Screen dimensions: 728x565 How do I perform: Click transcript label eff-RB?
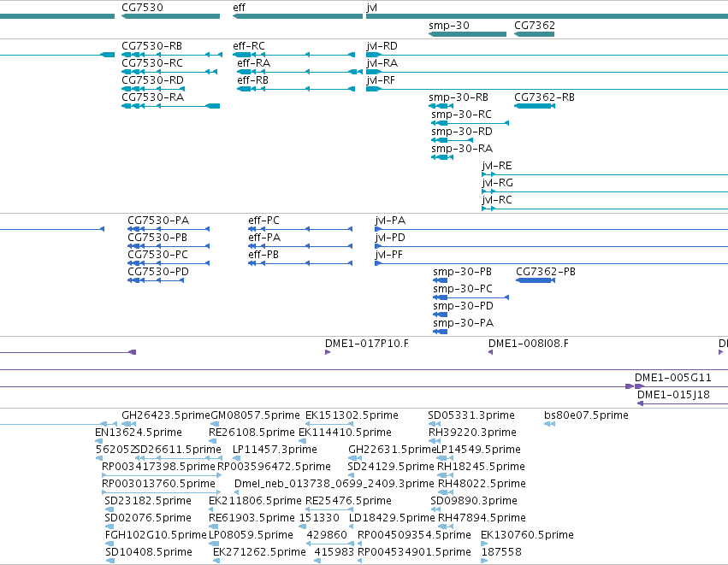tap(252, 80)
